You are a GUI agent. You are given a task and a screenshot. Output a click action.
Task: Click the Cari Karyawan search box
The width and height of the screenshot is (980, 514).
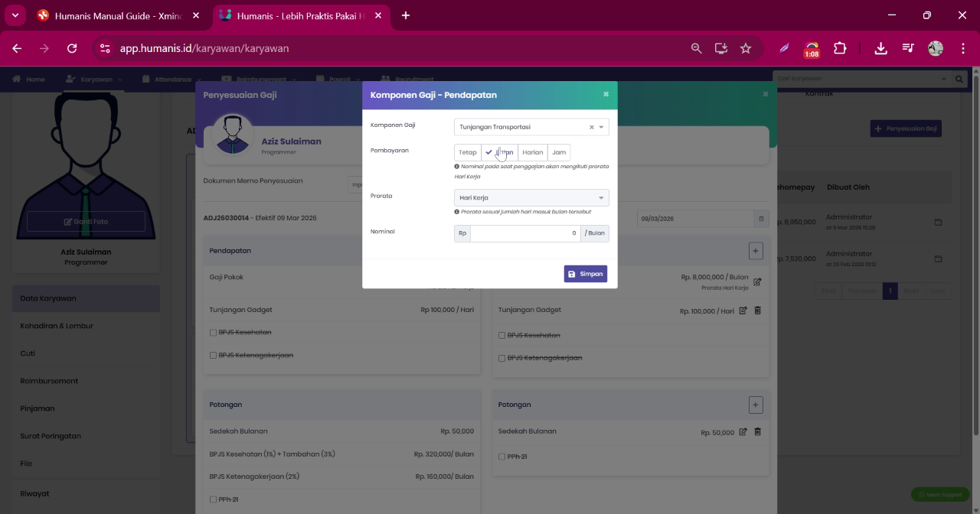tap(862, 78)
